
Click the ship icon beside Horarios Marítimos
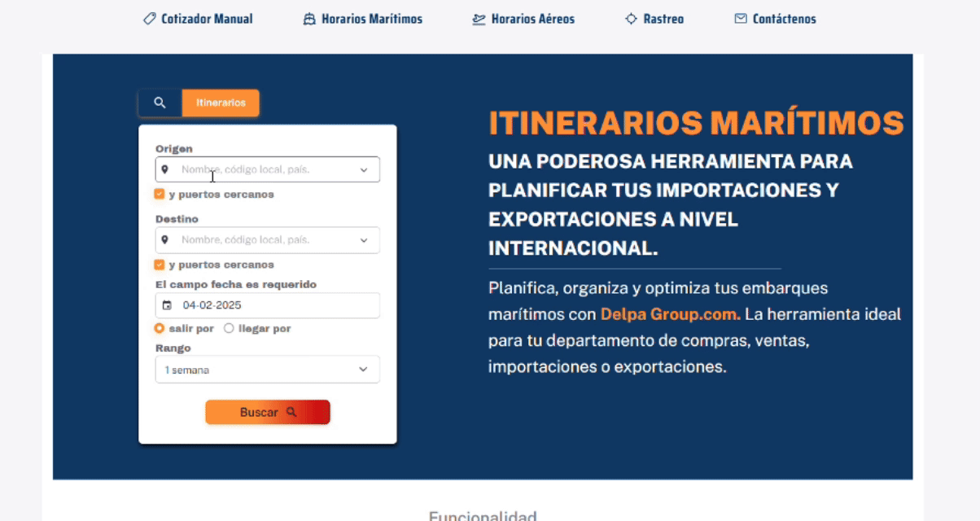tap(309, 19)
